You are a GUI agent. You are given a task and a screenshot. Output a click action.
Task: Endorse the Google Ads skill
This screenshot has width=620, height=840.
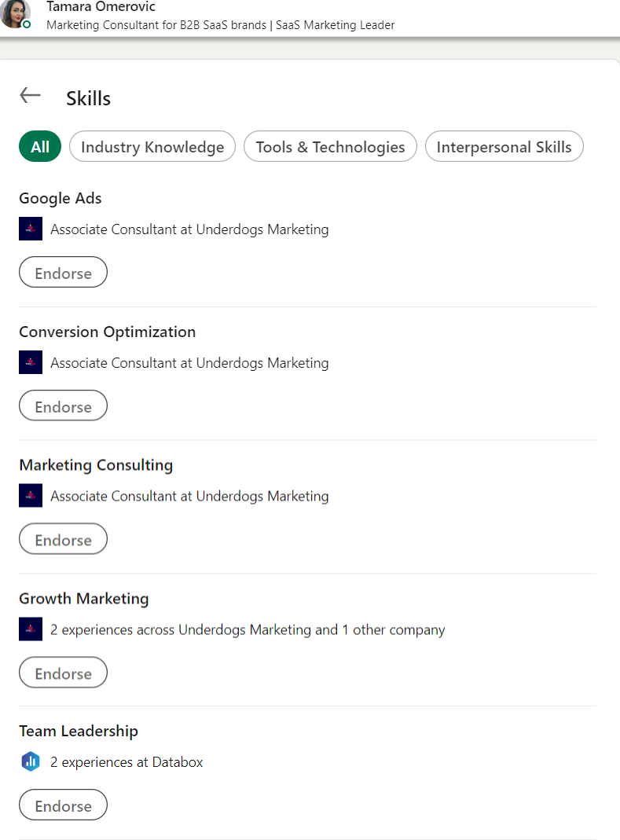point(63,272)
